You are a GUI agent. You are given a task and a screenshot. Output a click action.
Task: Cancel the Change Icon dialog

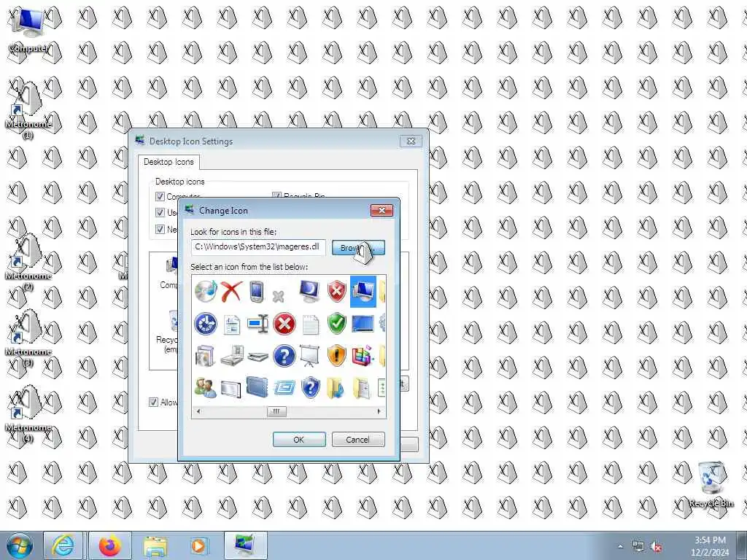click(x=357, y=439)
